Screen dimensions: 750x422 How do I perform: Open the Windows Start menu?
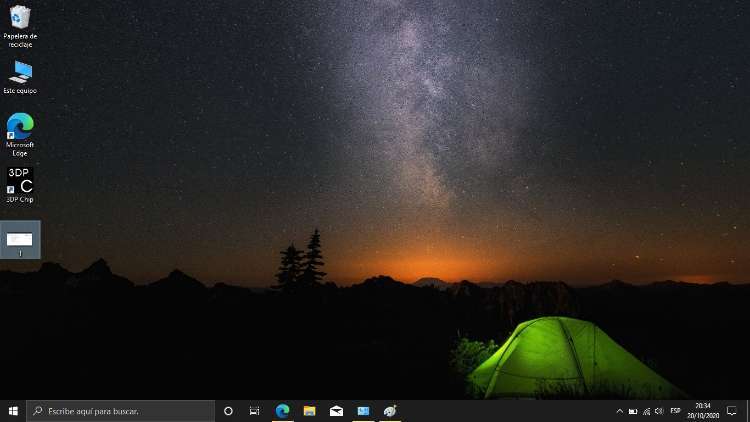(13, 411)
